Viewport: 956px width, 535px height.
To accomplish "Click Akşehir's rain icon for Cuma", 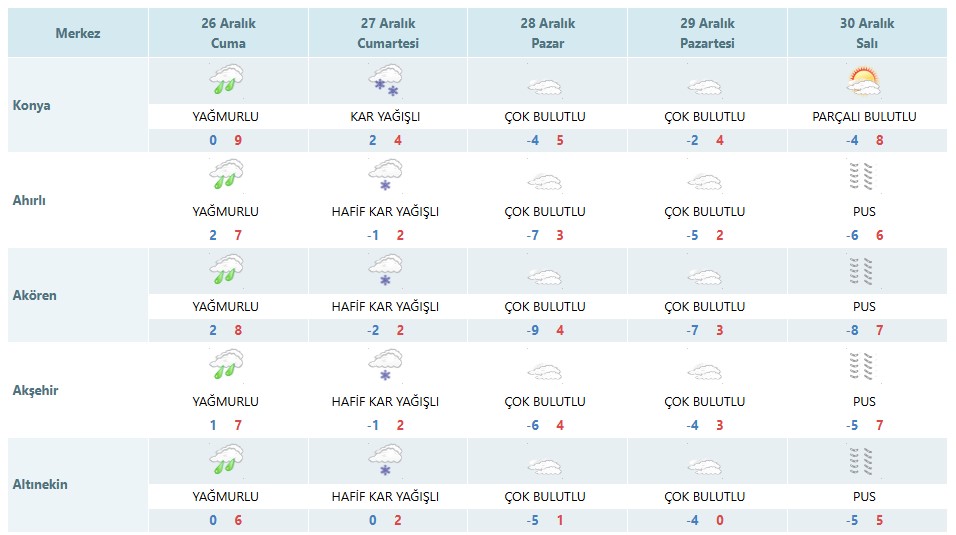I will coord(226,365).
